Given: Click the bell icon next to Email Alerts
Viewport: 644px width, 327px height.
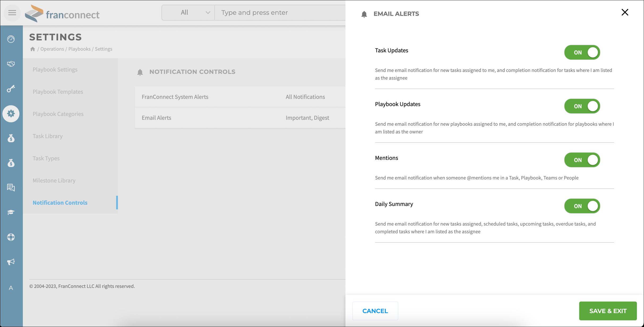Looking at the screenshot, I should [x=364, y=13].
